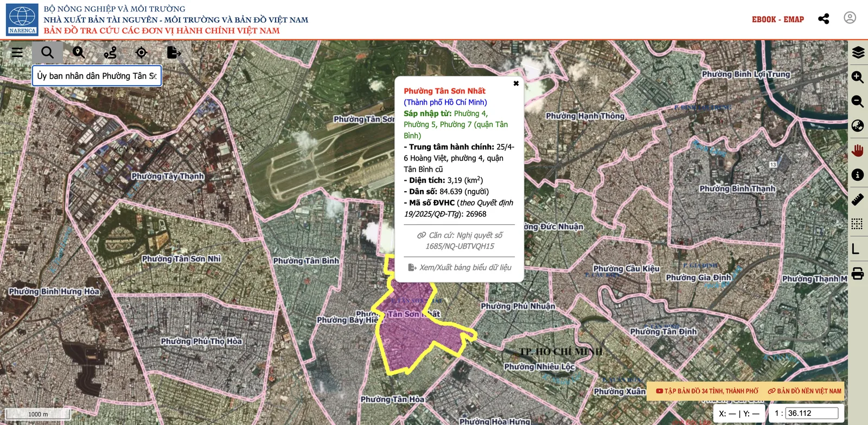Click the globe full-extent icon
The image size is (868, 425).
pyautogui.click(x=858, y=126)
